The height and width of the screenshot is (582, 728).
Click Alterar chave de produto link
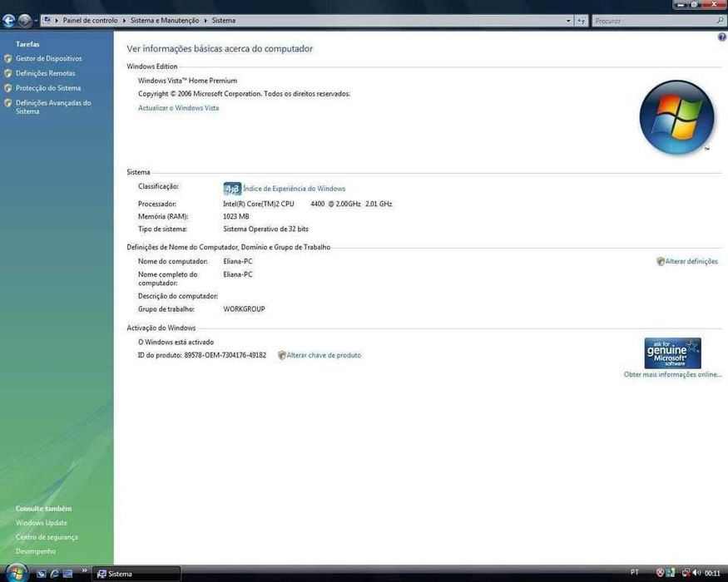click(x=324, y=355)
